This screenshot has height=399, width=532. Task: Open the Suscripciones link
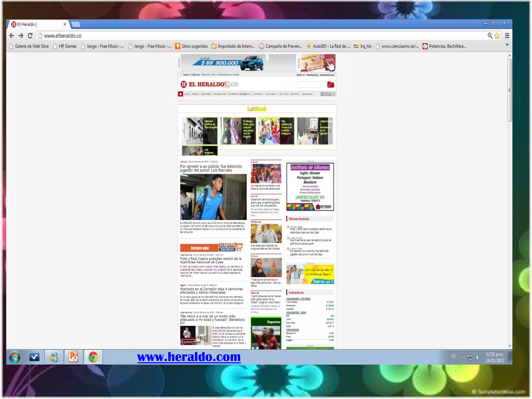click(327, 75)
